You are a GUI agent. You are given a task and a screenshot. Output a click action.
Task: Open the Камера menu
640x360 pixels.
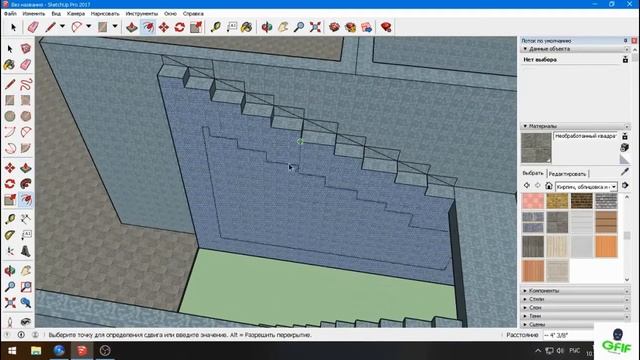[x=76, y=13]
